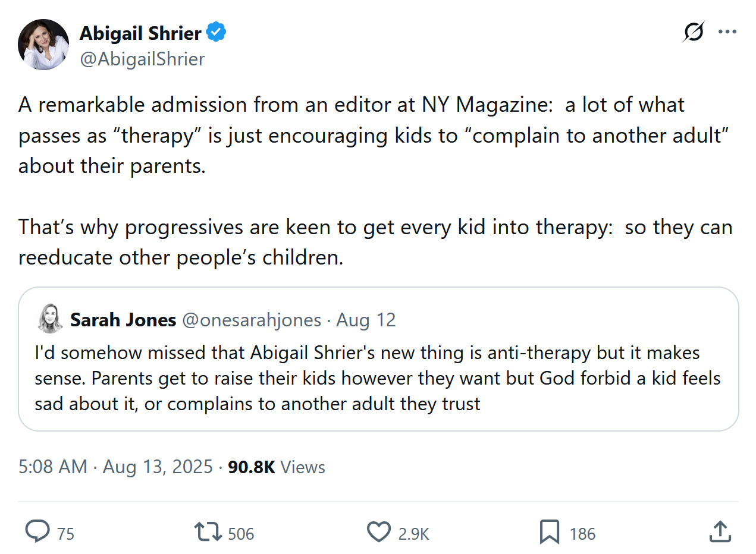
Task: Open the @AbigailShrier handle link
Action: [x=142, y=59]
